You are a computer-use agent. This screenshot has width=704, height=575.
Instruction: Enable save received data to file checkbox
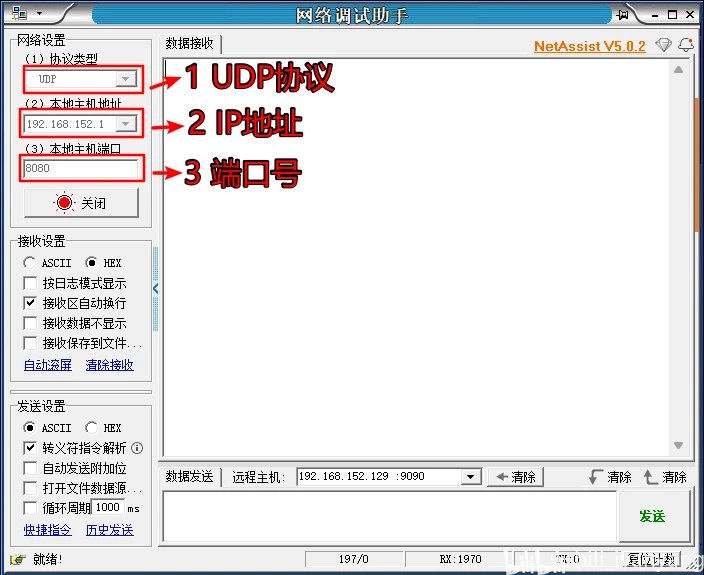[30, 343]
